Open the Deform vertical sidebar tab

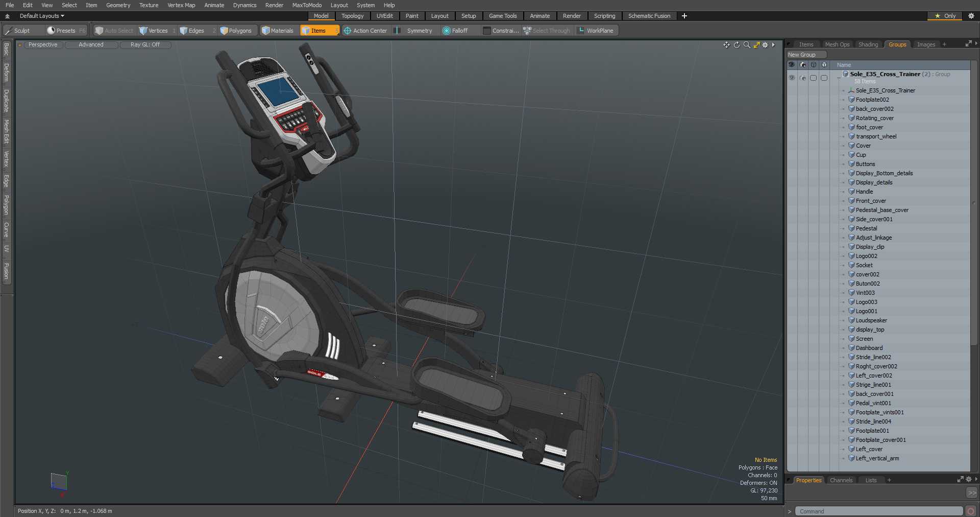click(x=6, y=73)
